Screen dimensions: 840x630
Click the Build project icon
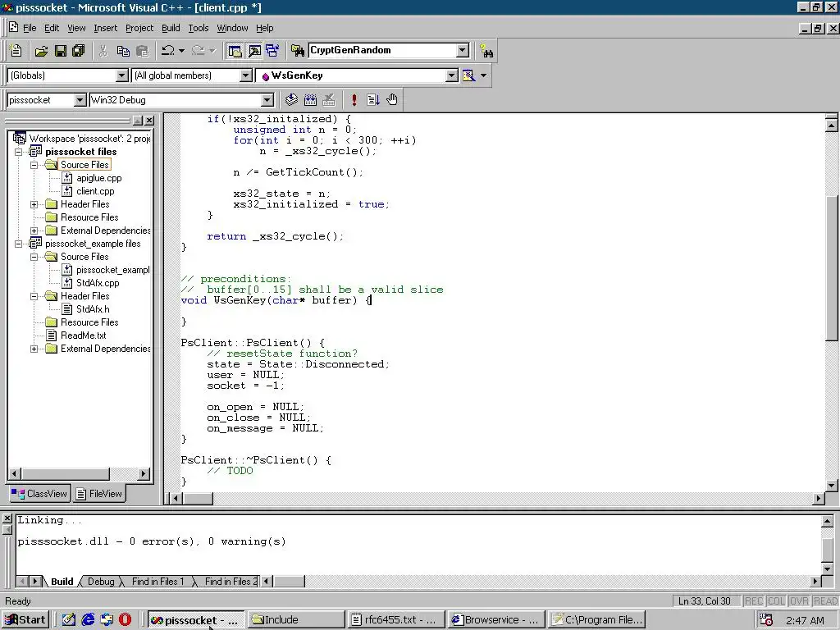(x=310, y=99)
